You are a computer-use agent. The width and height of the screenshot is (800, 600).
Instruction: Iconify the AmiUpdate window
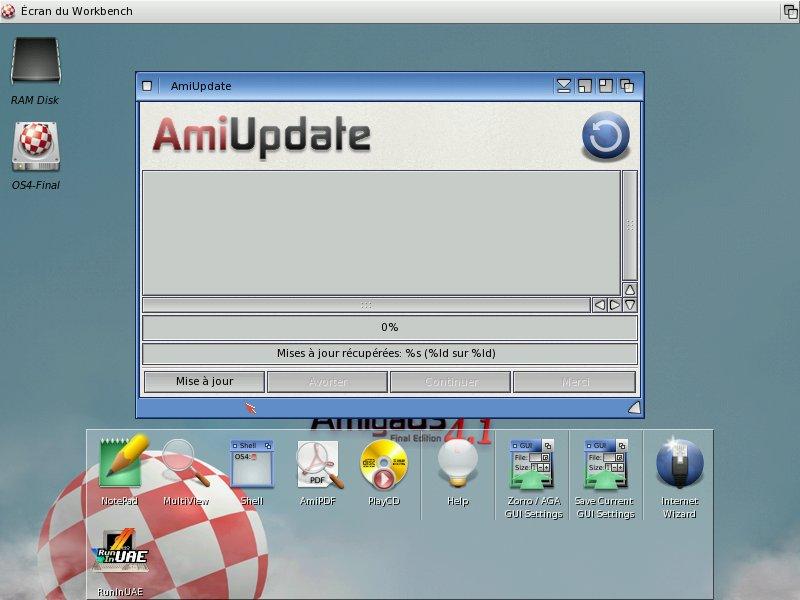coord(564,86)
